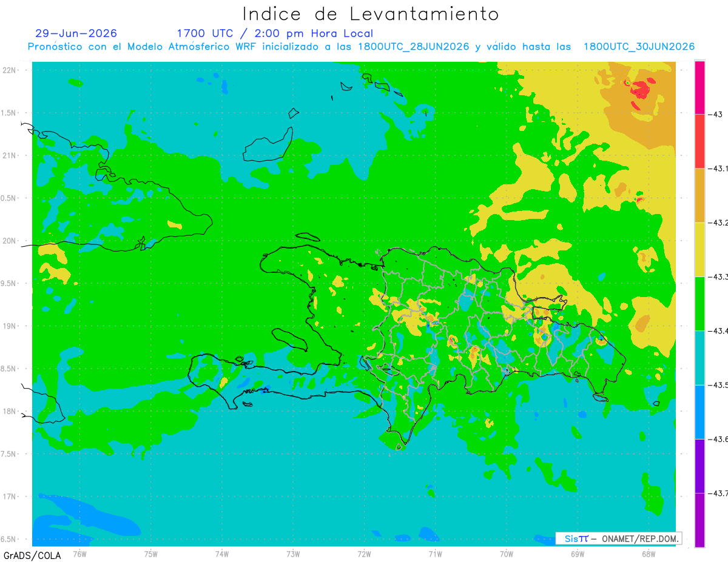Screen dimensions: 728x562
Task: Click the '-43.4' color bar value
Action: point(718,330)
